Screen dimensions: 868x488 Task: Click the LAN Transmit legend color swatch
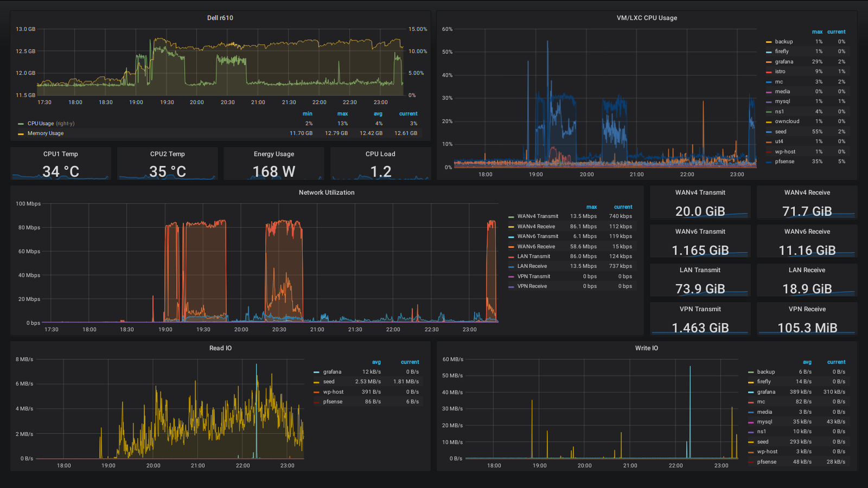click(x=511, y=256)
